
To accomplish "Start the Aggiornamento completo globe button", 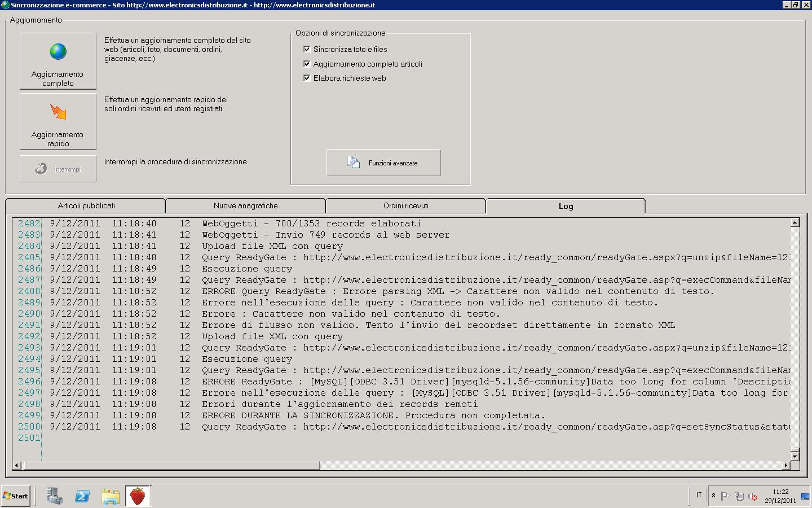I will 58,61.
